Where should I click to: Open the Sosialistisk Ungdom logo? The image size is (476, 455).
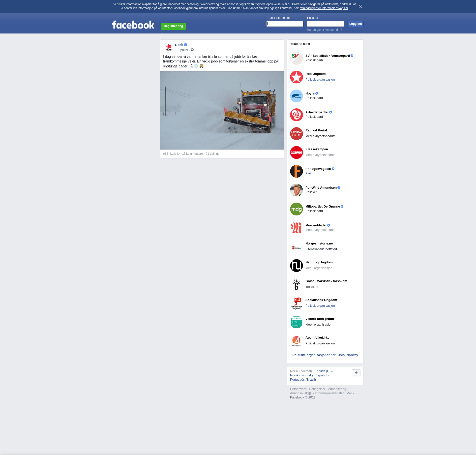pos(297,303)
